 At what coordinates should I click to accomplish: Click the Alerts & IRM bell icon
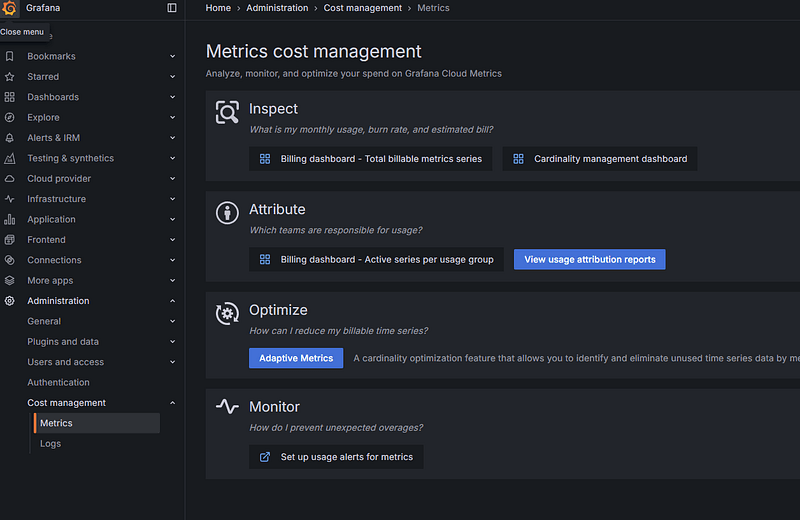tap(9, 138)
